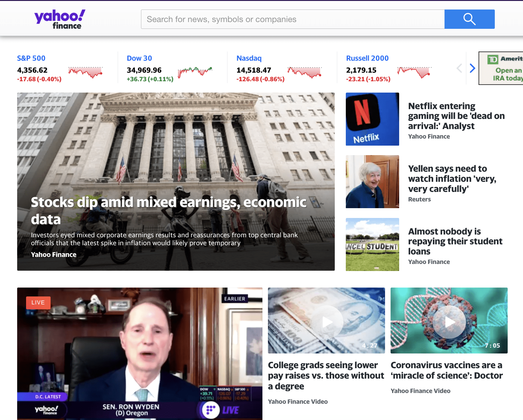Open the Yellen photo thumbnail
This screenshot has width=523, height=420.
[372, 181]
